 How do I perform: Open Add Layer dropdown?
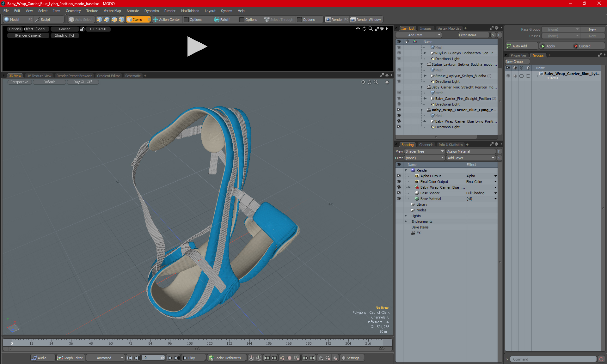[x=471, y=158]
